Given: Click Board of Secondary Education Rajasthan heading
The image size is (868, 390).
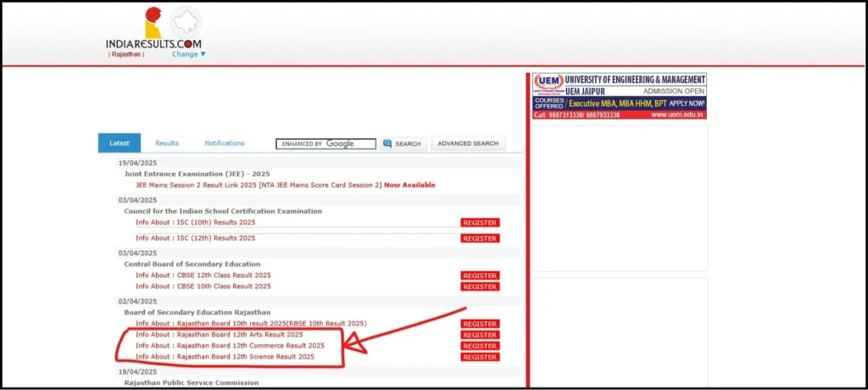Looking at the screenshot, I should [197, 312].
